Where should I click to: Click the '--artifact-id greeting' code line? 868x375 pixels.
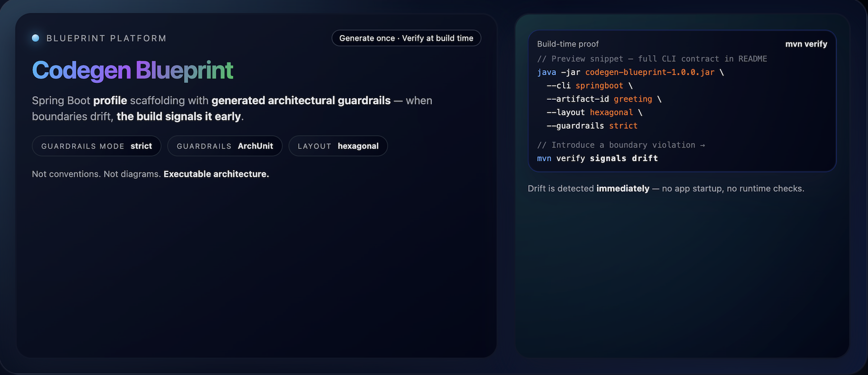click(604, 99)
